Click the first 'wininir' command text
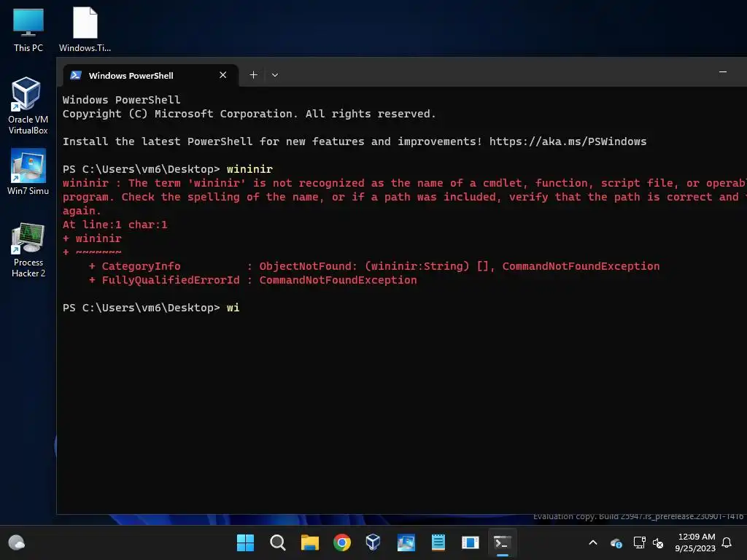 249,169
